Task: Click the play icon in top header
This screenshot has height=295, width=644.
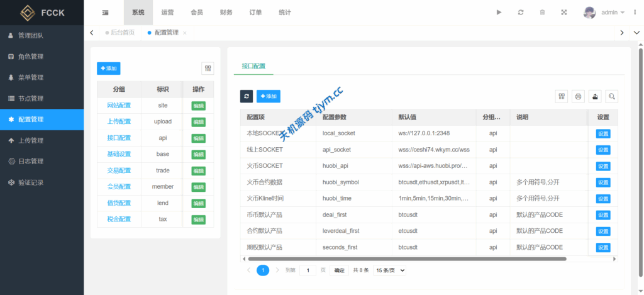Action: tap(499, 13)
